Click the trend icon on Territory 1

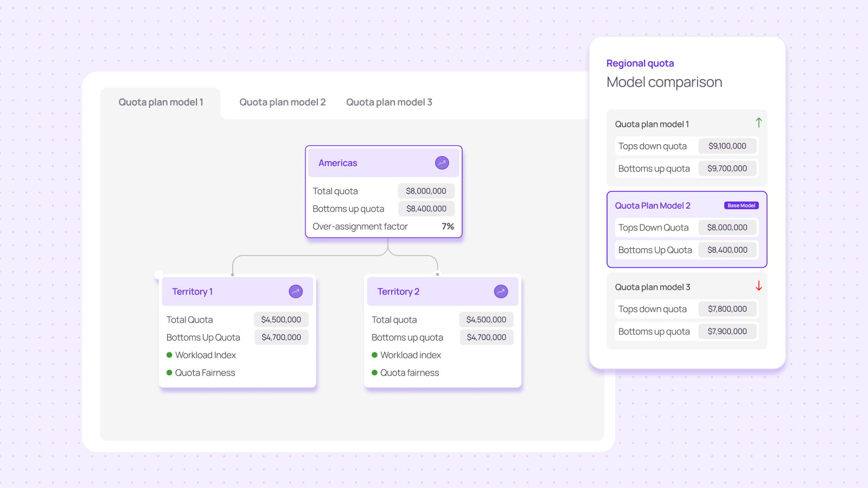pyautogui.click(x=296, y=292)
